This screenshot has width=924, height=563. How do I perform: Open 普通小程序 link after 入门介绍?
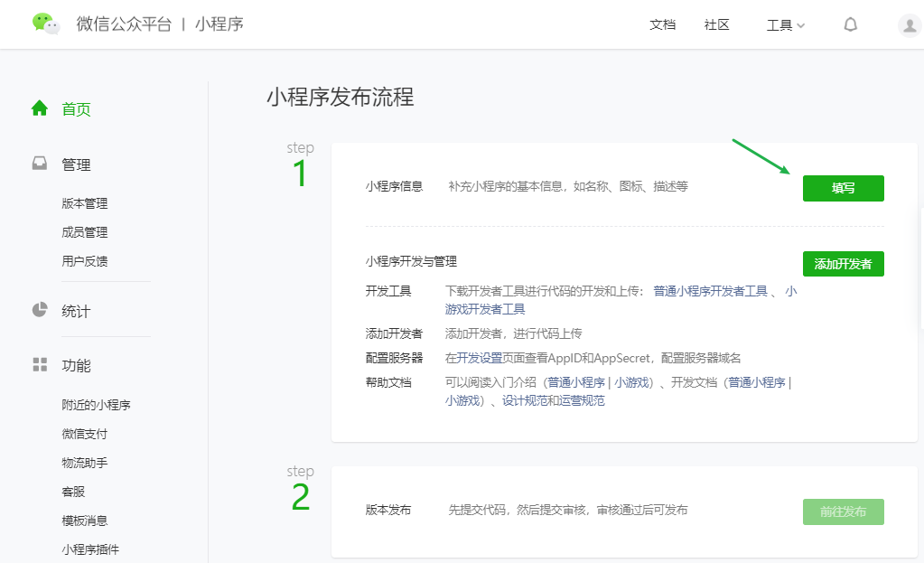576,382
